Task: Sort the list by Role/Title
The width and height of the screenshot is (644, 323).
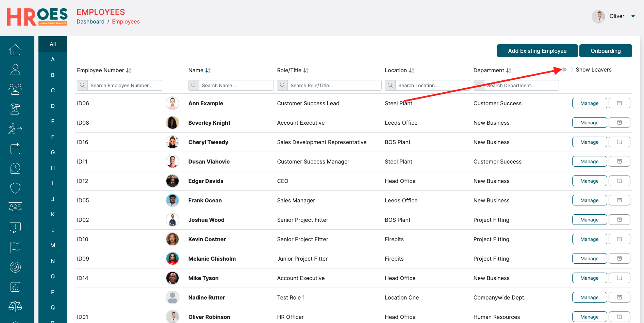Action: (x=306, y=70)
